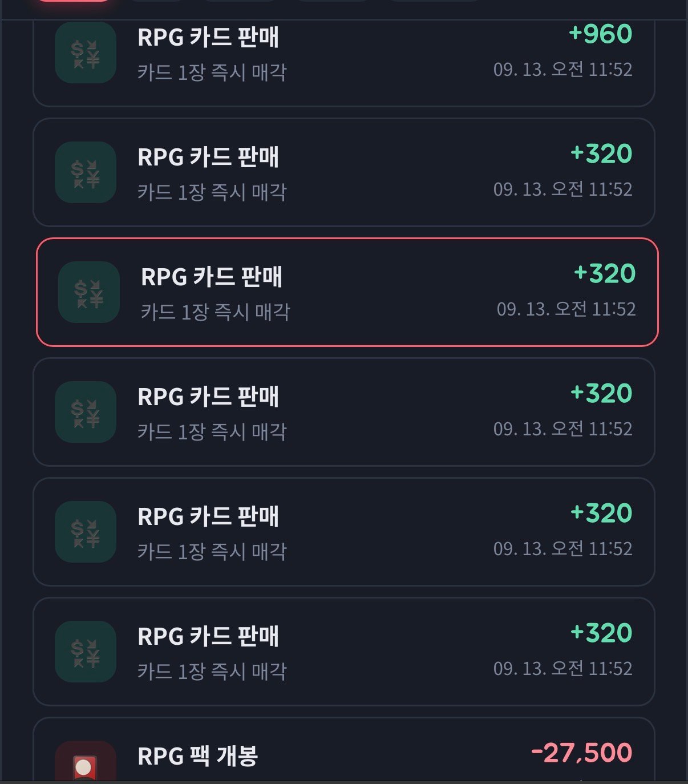The height and width of the screenshot is (784, 688).
Task: Click +320 in the red-outlined entry
Action: click(605, 274)
